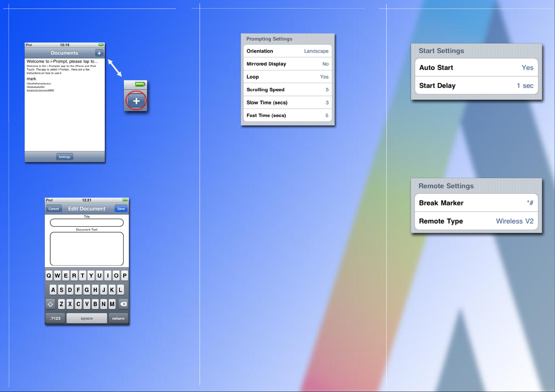Open Settings in Documents screen toolbar
Image resolution: width=555 pixels, height=392 pixels.
pyautogui.click(x=65, y=157)
